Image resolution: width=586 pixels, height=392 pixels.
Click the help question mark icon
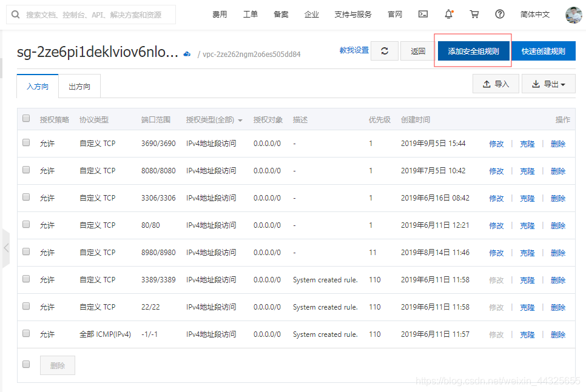tap(500, 15)
